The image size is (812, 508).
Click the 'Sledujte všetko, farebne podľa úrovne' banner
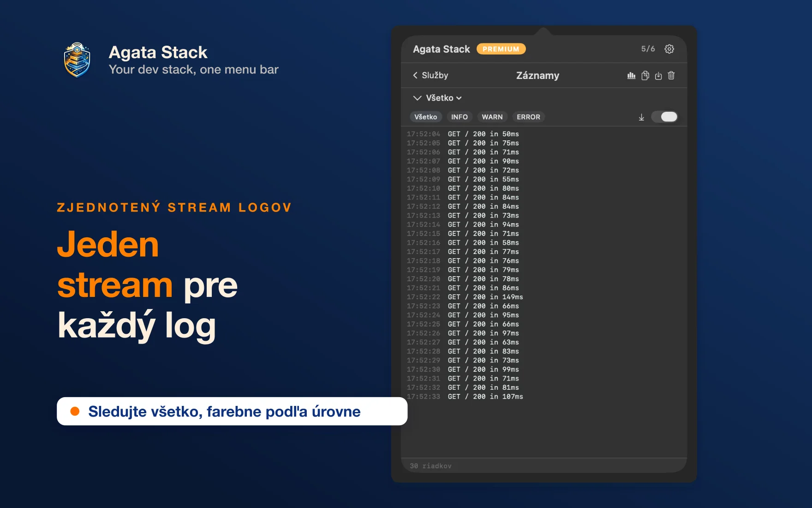point(232,411)
